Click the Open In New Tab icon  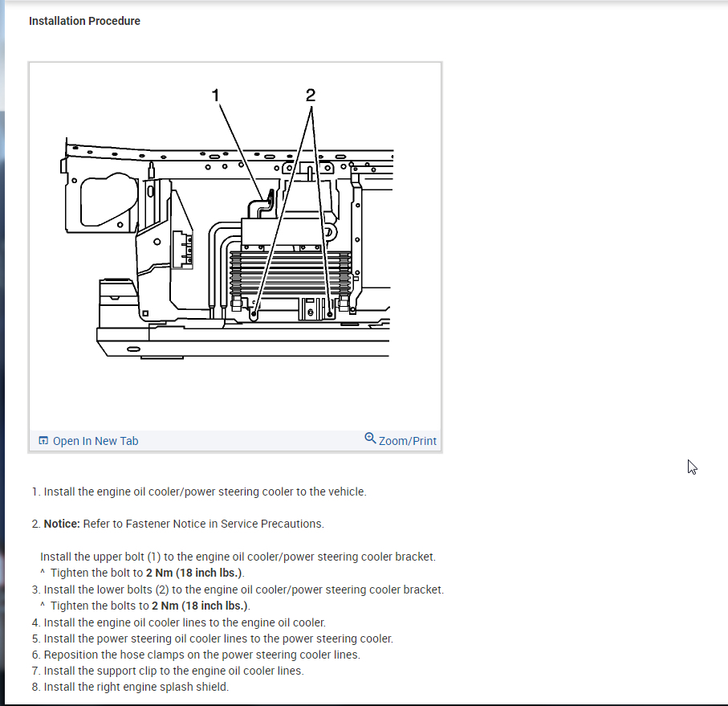(43, 440)
